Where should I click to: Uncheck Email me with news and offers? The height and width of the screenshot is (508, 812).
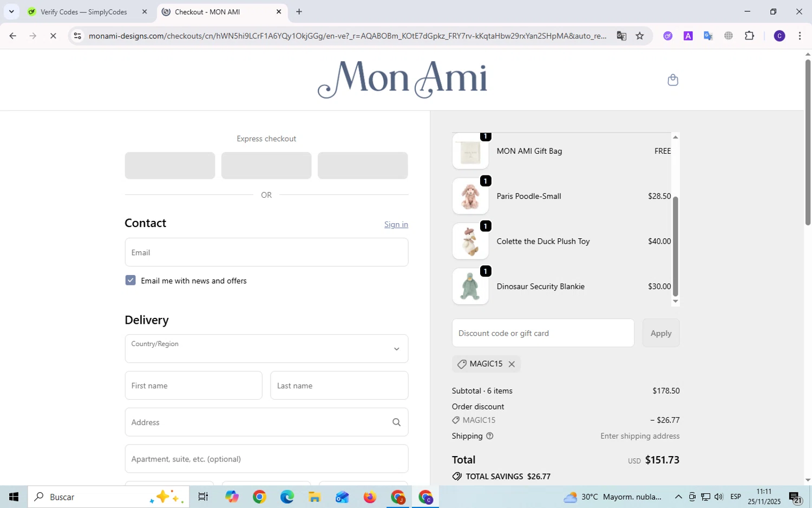[x=130, y=280]
